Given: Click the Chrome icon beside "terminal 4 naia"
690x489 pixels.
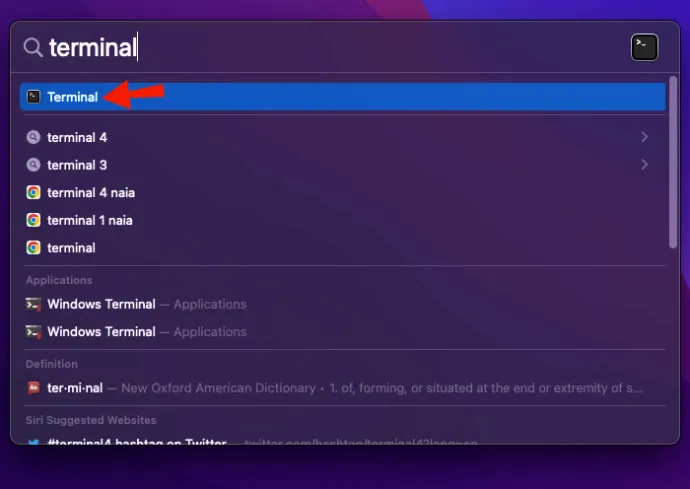Looking at the screenshot, I should [33, 192].
